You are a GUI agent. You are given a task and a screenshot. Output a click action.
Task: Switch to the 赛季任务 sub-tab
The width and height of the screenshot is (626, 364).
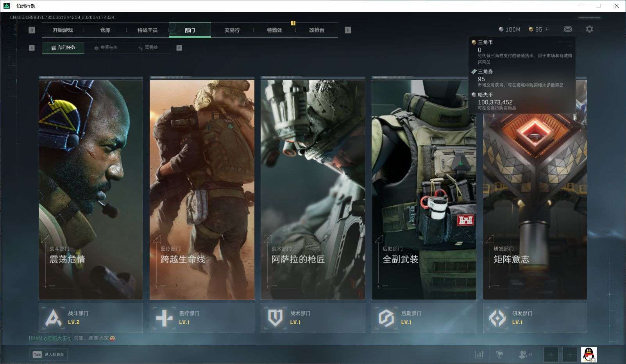(106, 48)
